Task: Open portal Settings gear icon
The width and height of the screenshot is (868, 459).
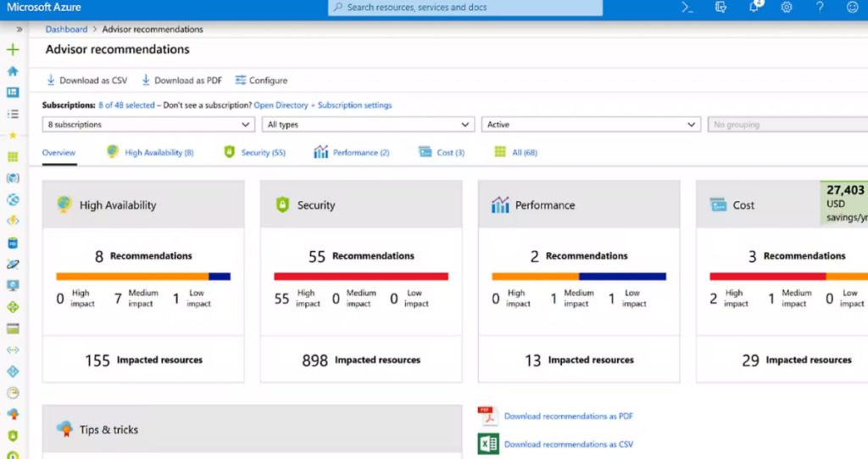Action: [x=787, y=7]
